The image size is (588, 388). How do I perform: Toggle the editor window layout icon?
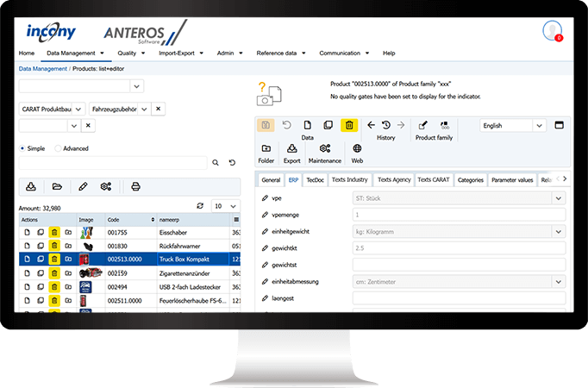(x=559, y=125)
